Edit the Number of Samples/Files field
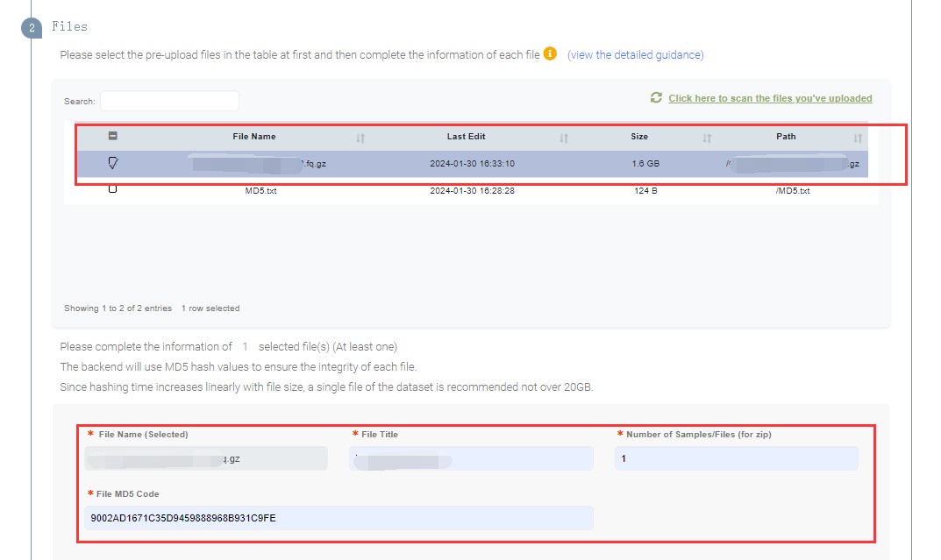This screenshot has width=941, height=560. pos(736,458)
